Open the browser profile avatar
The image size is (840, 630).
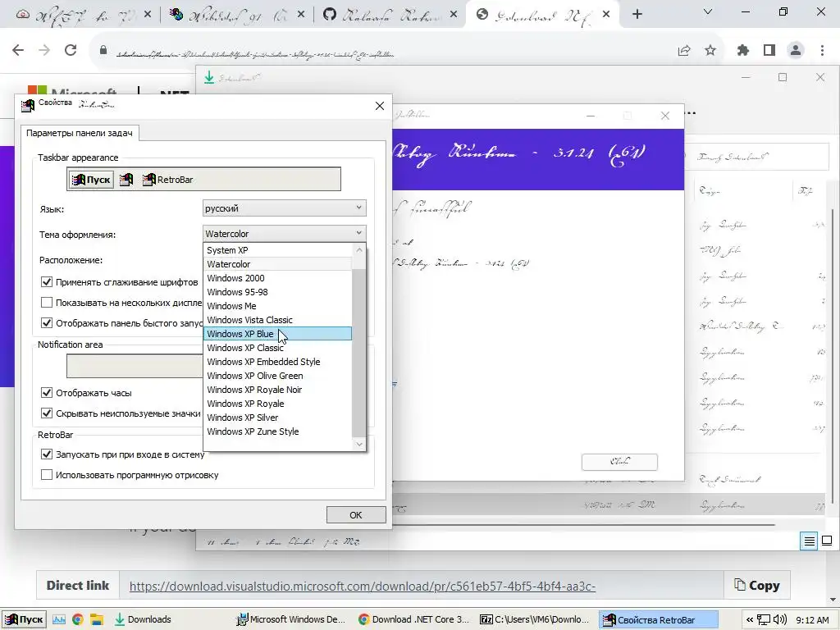(796, 50)
